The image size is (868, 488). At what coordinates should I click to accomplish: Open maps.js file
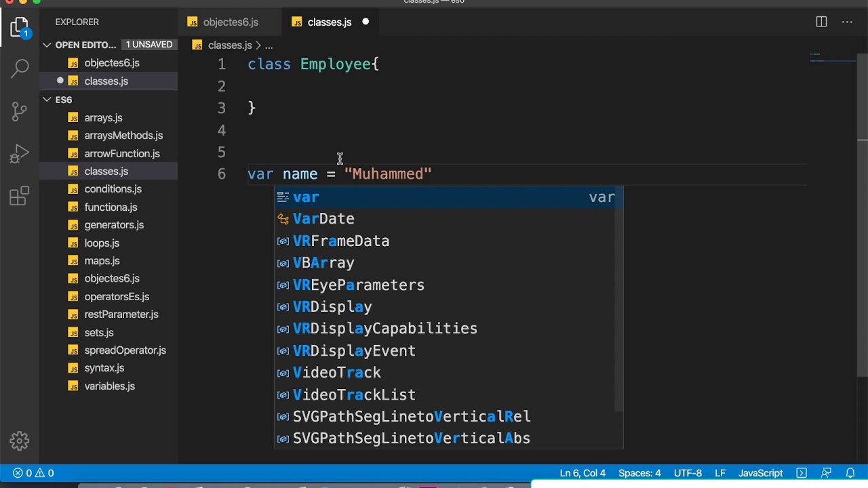point(108,261)
